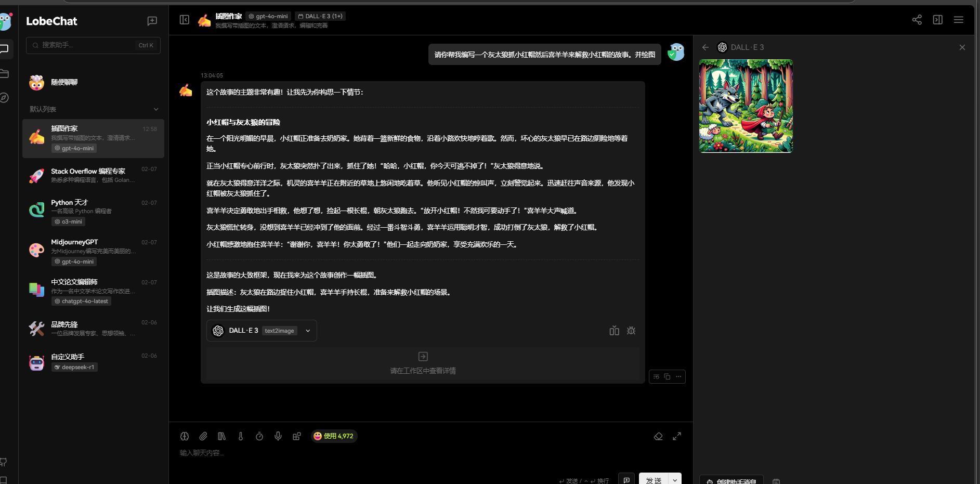Adjust temperature with the thermometer icon

click(241, 436)
